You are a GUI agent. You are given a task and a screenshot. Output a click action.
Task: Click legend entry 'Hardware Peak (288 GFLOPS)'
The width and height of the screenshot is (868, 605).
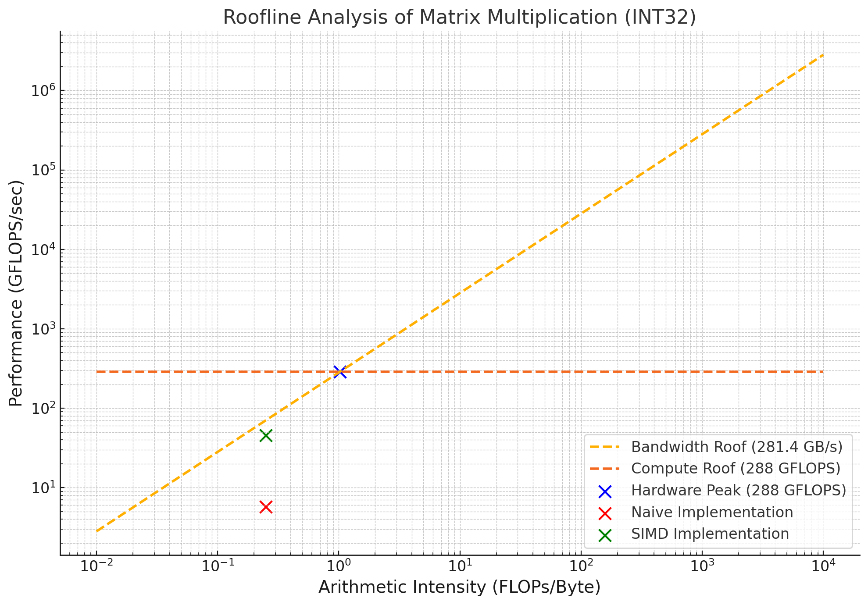(x=739, y=490)
